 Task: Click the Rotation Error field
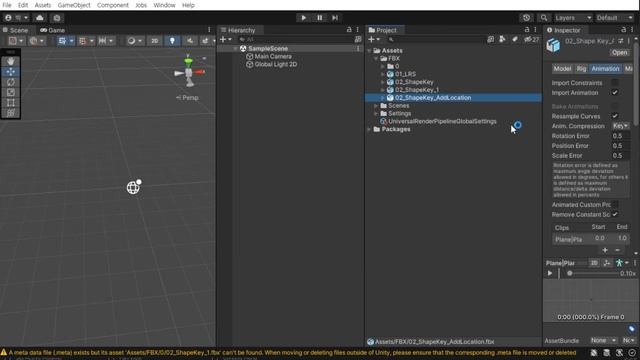[x=620, y=136]
